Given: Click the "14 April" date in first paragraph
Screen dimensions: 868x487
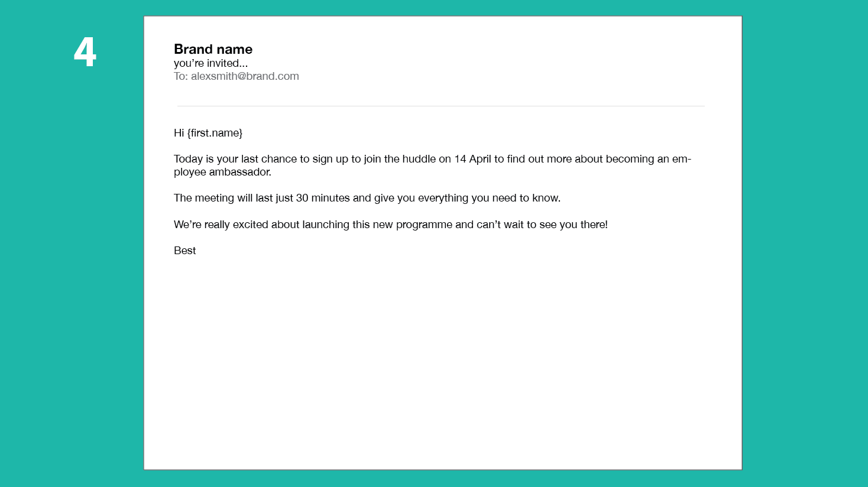Looking at the screenshot, I should point(472,159).
